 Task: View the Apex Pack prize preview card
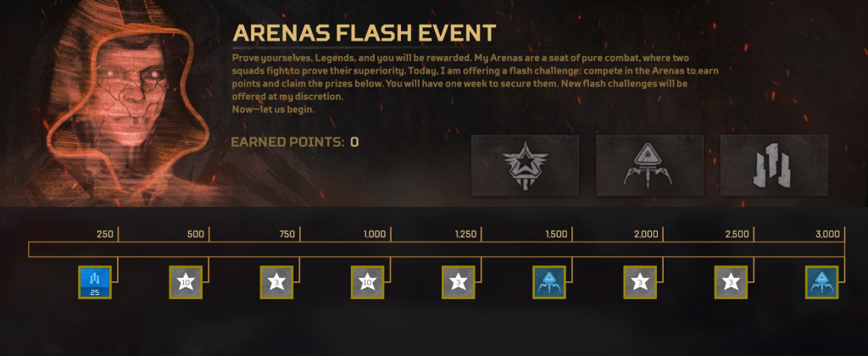pos(649,165)
